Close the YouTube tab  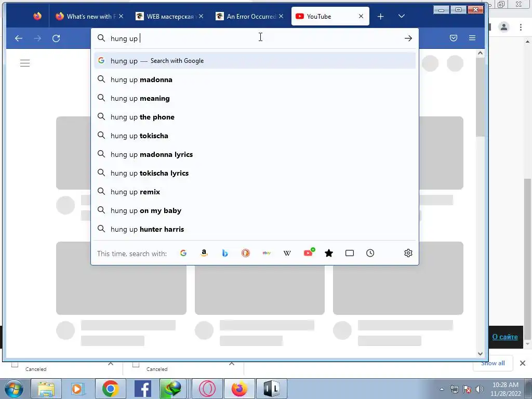(361, 16)
